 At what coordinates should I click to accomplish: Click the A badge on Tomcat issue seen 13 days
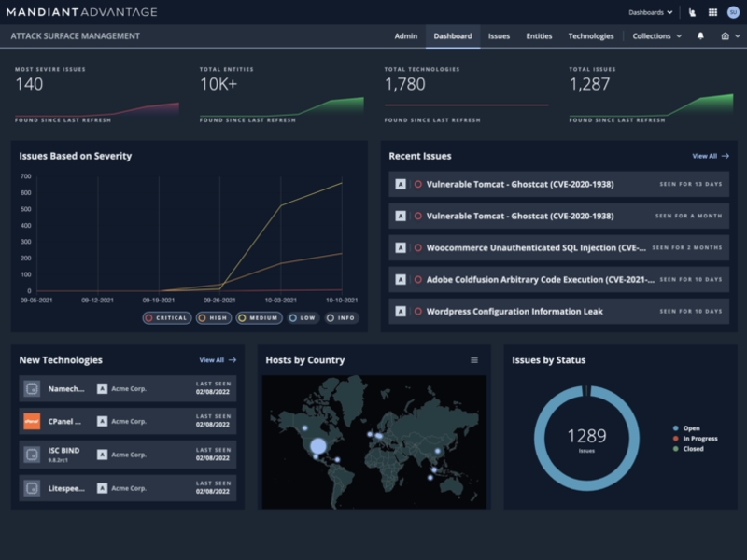(401, 184)
